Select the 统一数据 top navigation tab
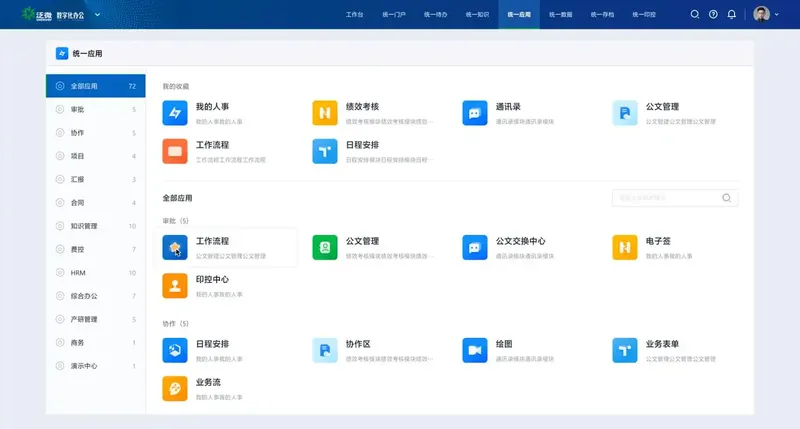The image size is (800, 429). [x=561, y=14]
